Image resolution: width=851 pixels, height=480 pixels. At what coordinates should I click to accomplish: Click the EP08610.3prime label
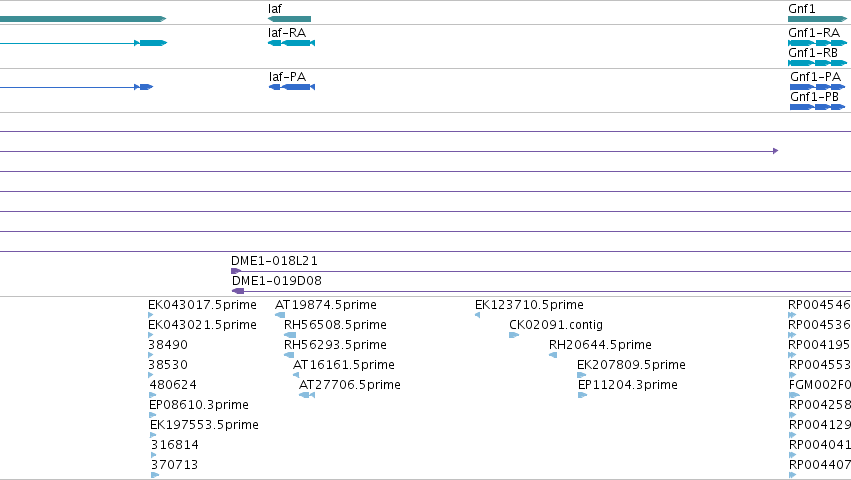tap(199, 405)
